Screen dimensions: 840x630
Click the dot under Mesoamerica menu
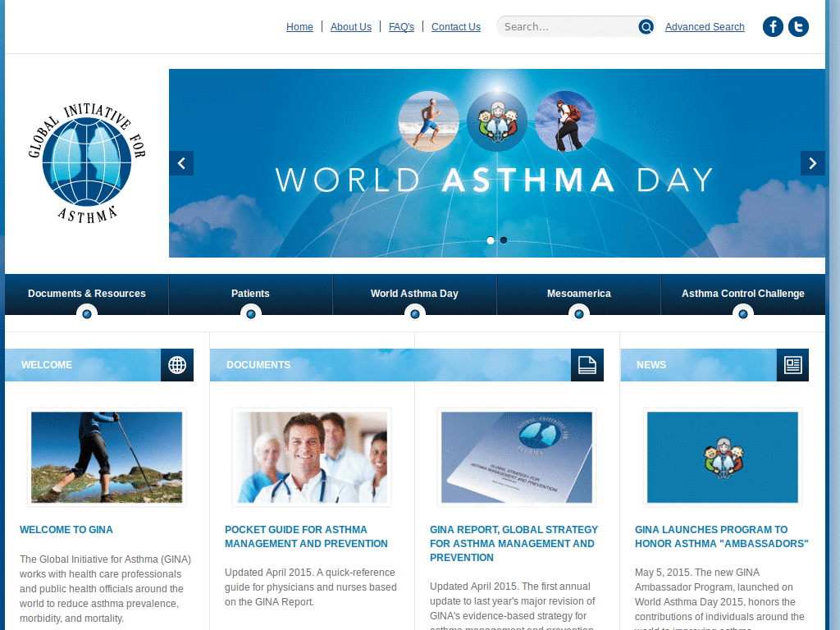coord(579,314)
